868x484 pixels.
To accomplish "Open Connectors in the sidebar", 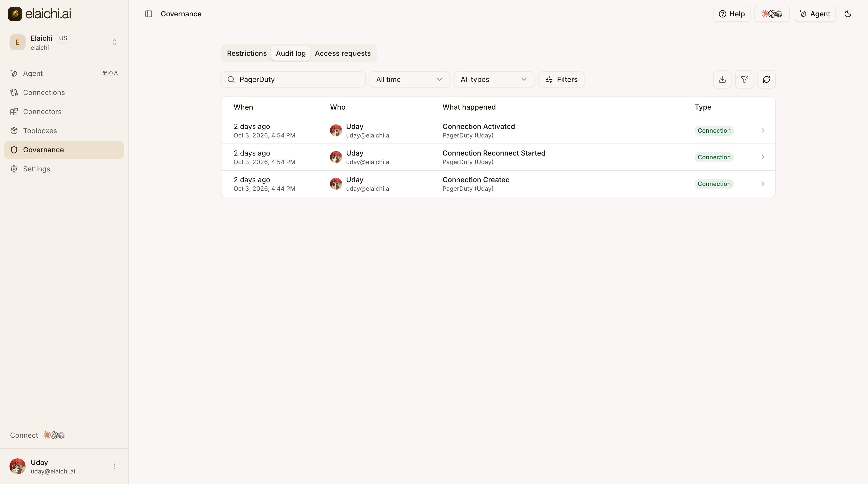I will [x=64, y=112].
